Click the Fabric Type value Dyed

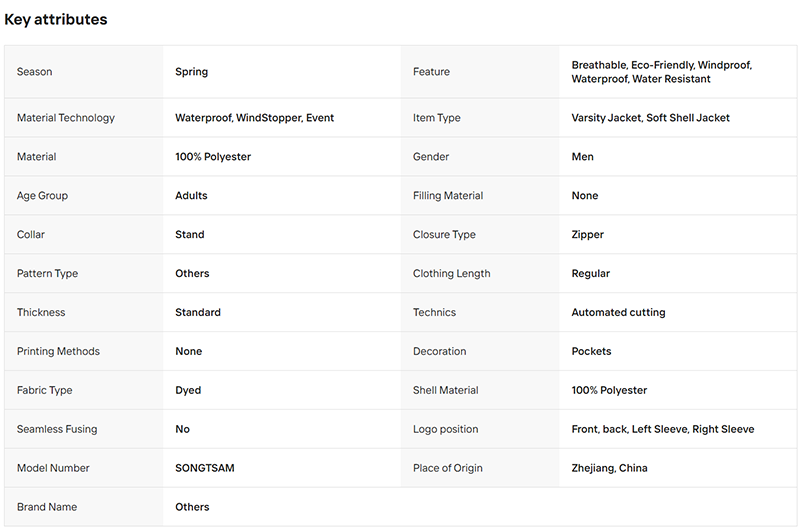click(188, 390)
